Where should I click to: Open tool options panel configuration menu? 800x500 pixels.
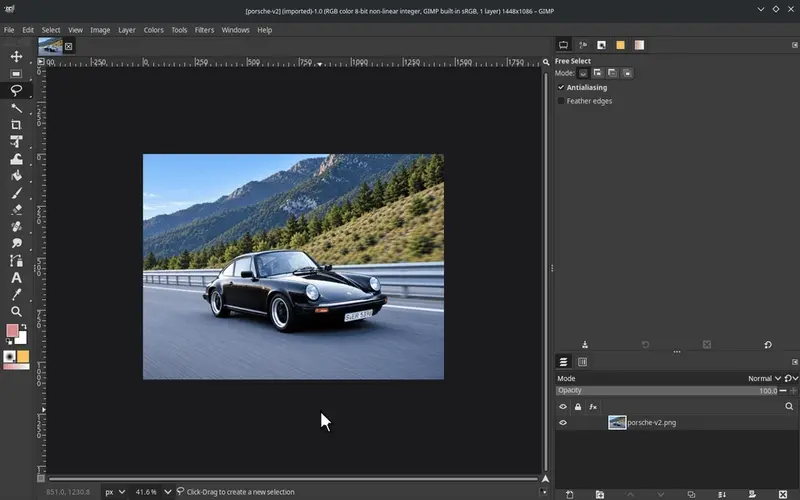[794, 45]
